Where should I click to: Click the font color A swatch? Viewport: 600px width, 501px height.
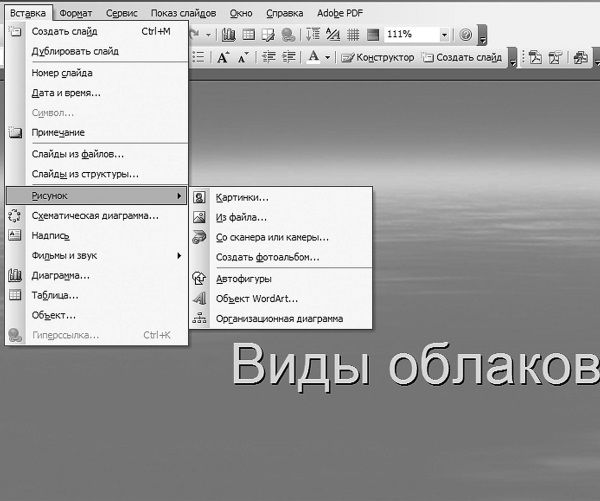click(313, 58)
